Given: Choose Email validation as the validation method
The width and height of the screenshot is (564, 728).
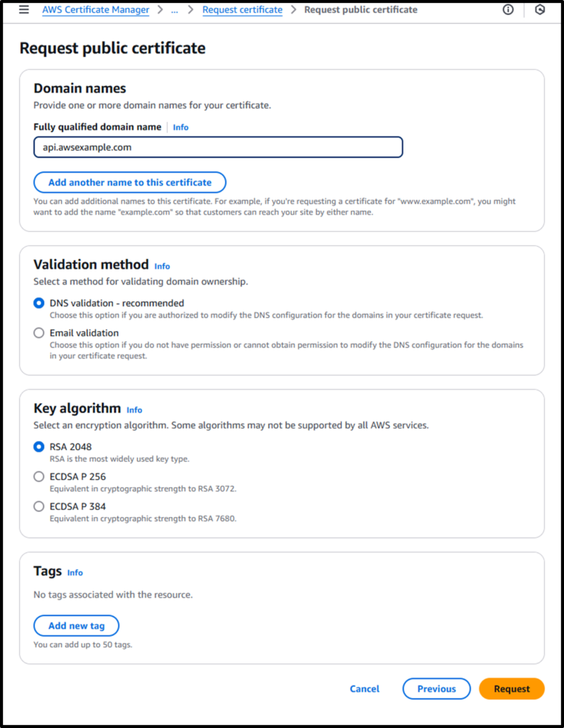Looking at the screenshot, I should tap(38, 333).
